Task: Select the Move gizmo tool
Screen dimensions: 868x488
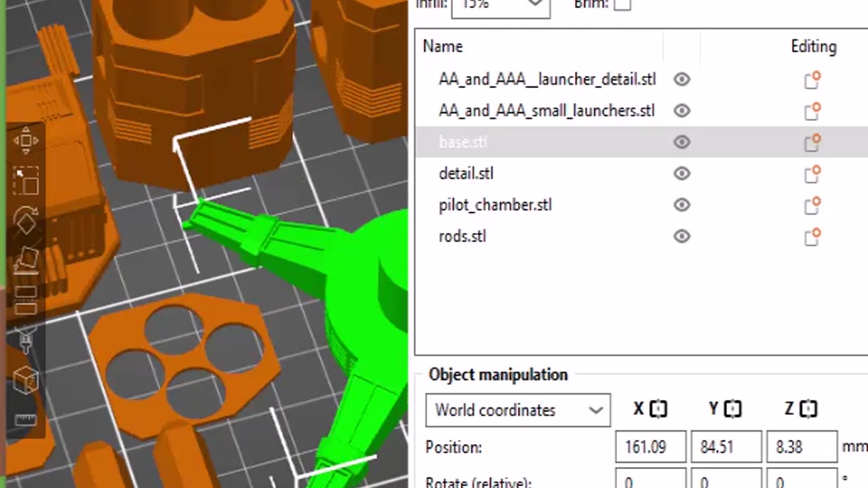Action: (26, 141)
